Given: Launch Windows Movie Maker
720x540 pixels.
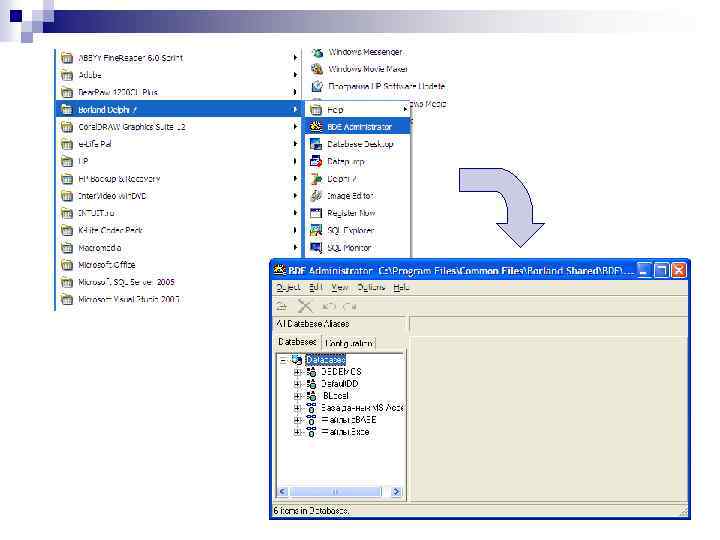Looking at the screenshot, I should click(360, 69).
